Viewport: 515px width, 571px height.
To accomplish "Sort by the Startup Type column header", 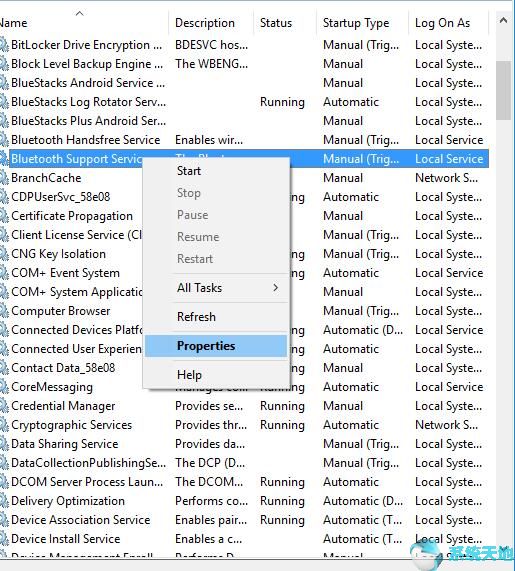I will [363, 23].
